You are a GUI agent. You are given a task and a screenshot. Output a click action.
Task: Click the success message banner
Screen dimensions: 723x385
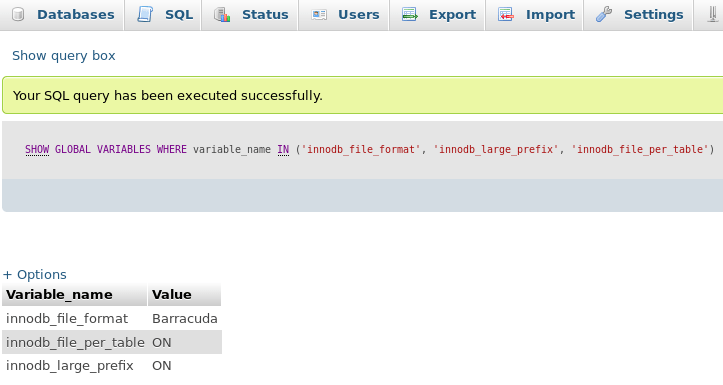pyautogui.click(x=362, y=95)
